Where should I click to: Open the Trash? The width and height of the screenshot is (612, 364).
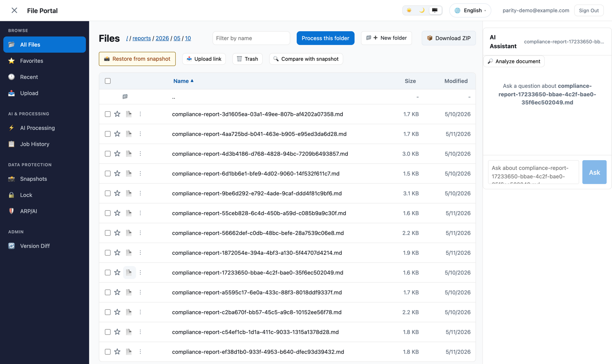(247, 59)
